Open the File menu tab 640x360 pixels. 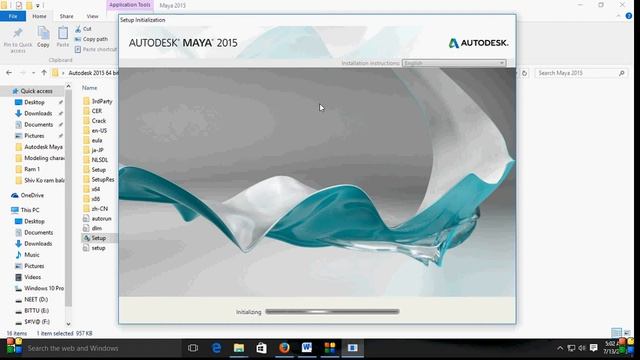[x=13, y=16]
